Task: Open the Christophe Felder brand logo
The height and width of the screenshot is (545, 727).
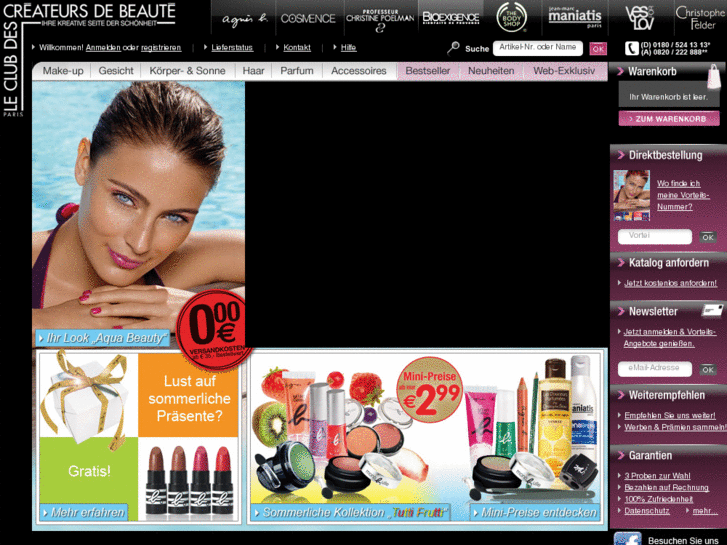Action: (700, 18)
